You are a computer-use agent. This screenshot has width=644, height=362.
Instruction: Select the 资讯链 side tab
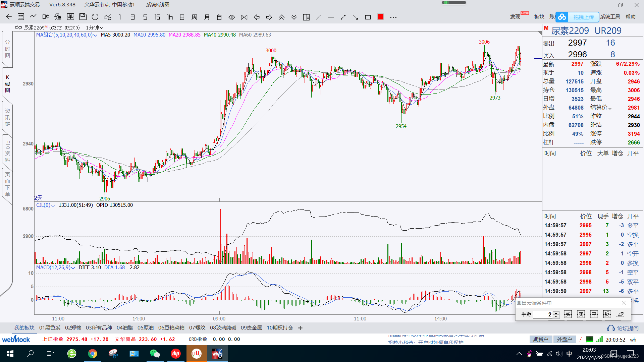coord(7,117)
